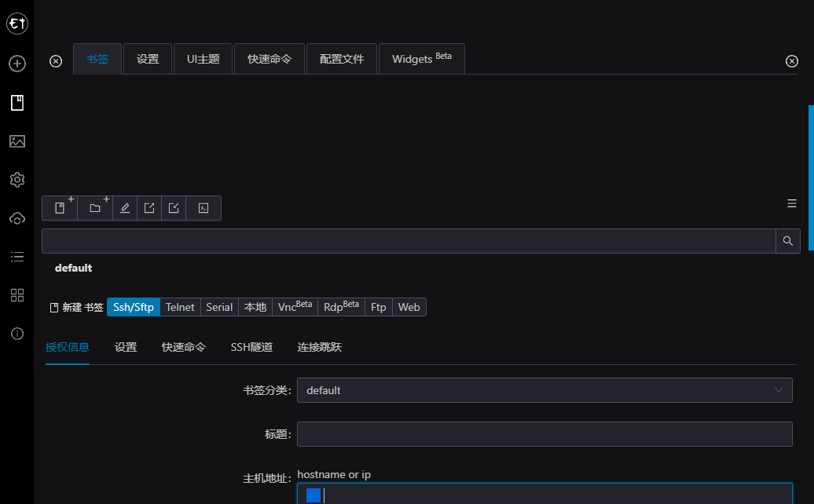Show the about info icon
Viewport: 814px width, 504px height.
click(x=16, y=334)
